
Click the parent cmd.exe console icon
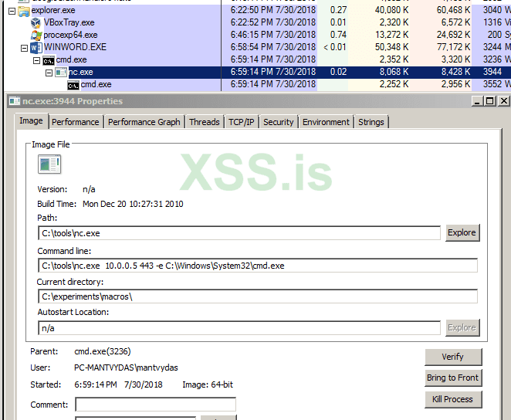click(x=49, y=60)
